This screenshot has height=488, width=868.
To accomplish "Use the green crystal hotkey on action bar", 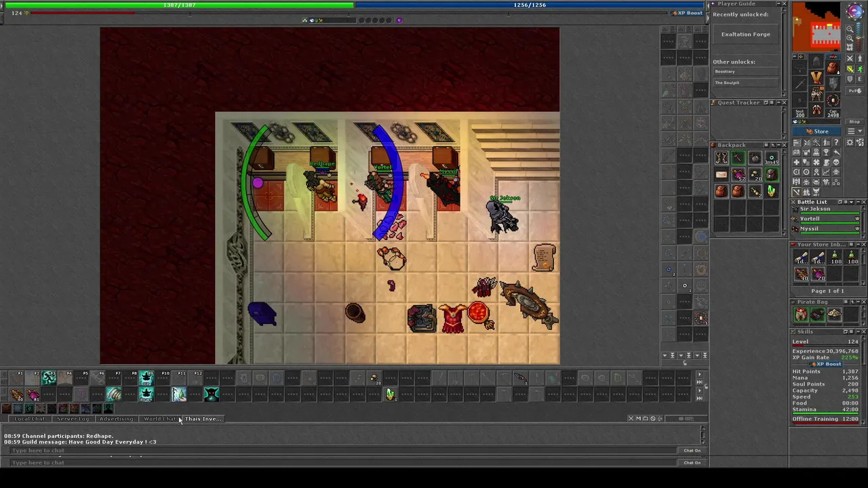I will [x=391, y=394].
